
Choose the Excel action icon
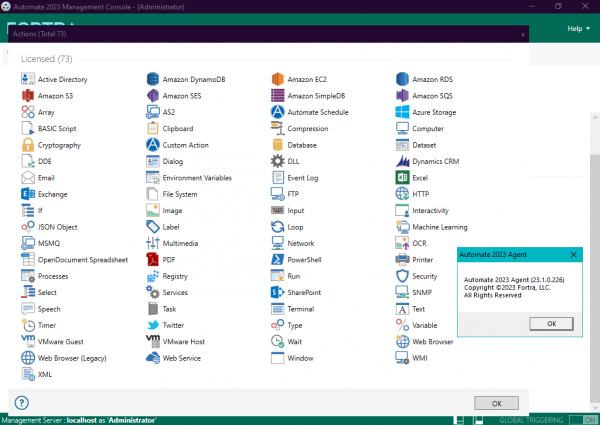click(403, 177)
